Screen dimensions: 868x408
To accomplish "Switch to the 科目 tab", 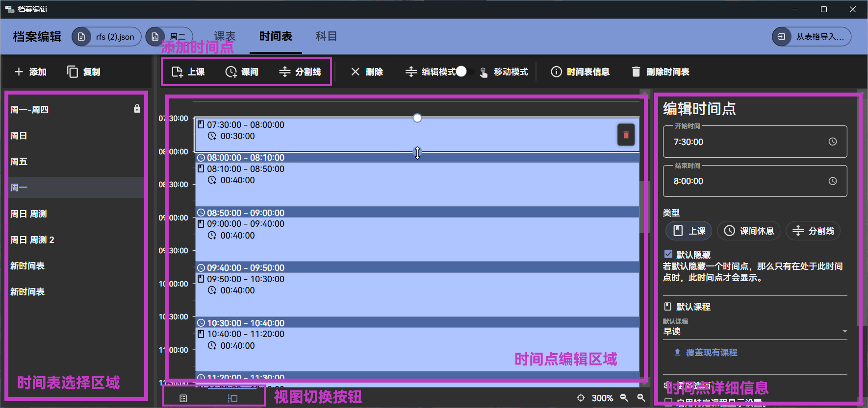I will pos(326,36).
